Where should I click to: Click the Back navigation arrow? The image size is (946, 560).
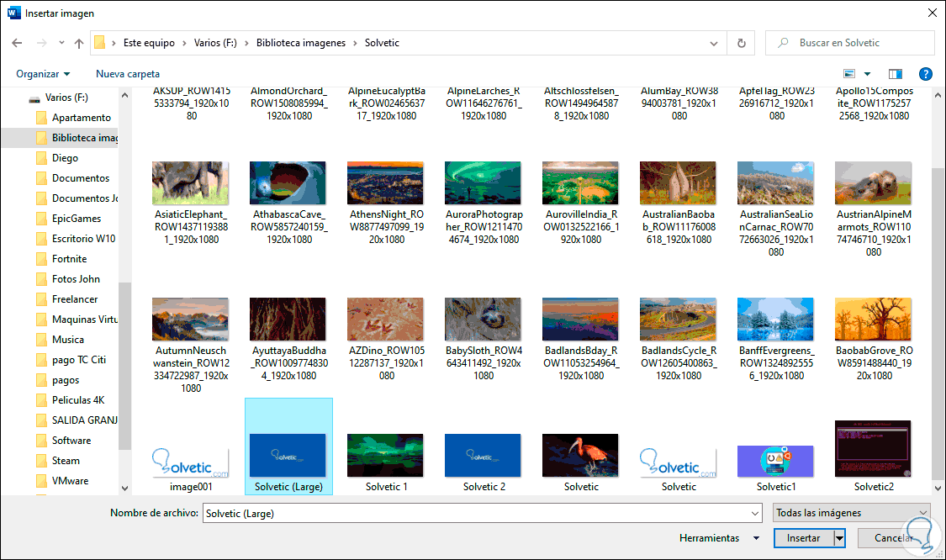pyautogui.click(x=18, y=43)
